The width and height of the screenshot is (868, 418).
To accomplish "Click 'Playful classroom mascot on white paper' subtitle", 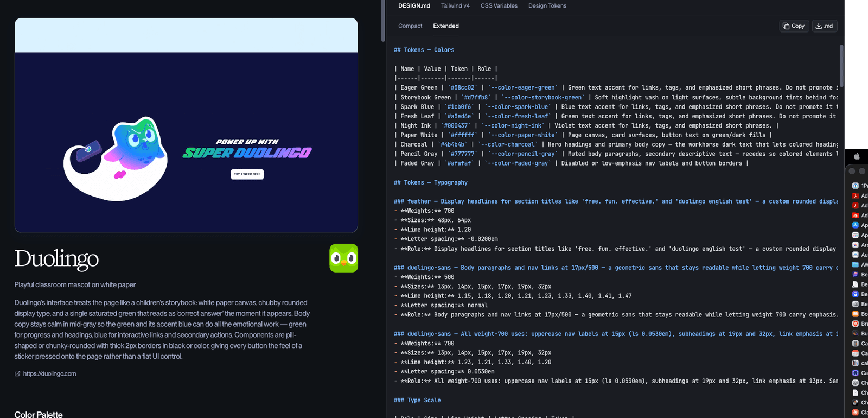I will 75,284.
